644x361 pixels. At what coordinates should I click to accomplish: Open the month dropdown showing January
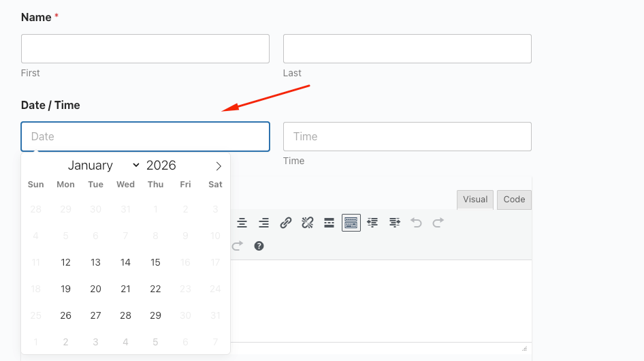coord(103,166)
